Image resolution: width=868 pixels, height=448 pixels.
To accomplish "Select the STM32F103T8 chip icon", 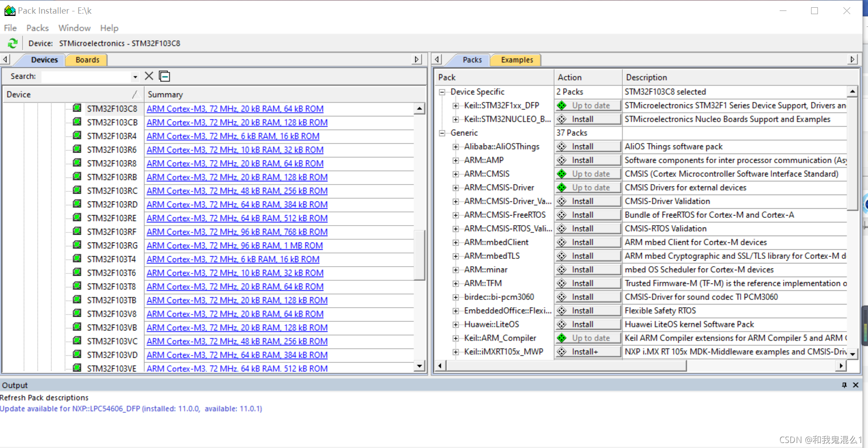I will click(x=77, y=286).
